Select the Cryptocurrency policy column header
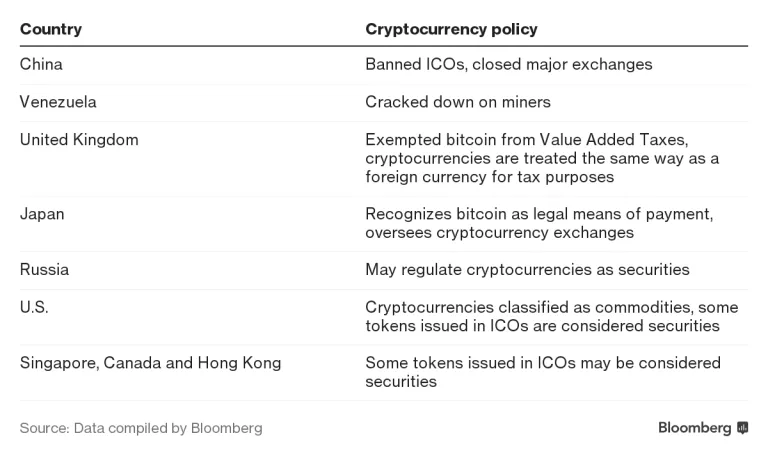 pos(451,29)
